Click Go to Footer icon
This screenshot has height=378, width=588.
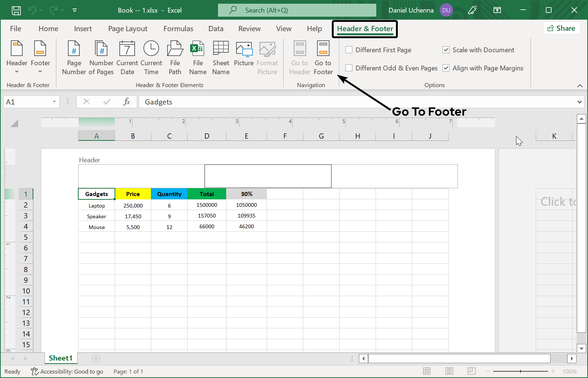pos(323,57)
